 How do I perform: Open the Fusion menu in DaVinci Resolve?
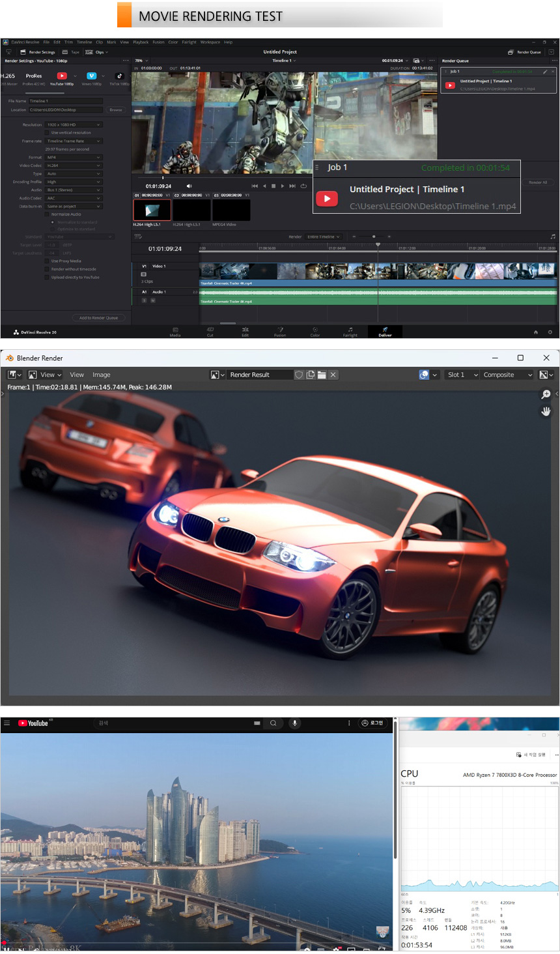tap(158, 42)
